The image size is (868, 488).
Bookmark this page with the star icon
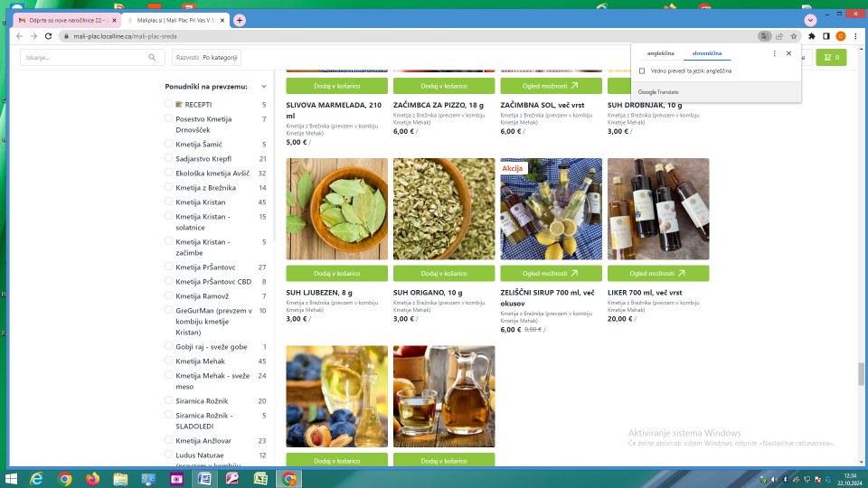(x=794, y=36)
